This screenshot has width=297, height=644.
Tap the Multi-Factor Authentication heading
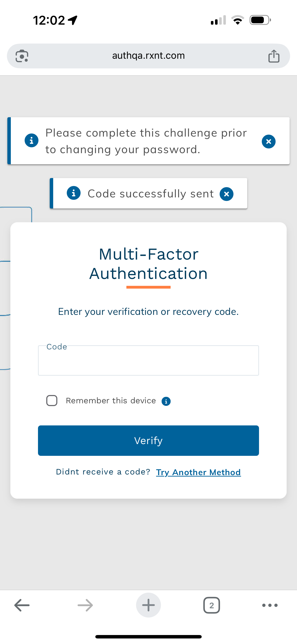[x=148, y=264]
